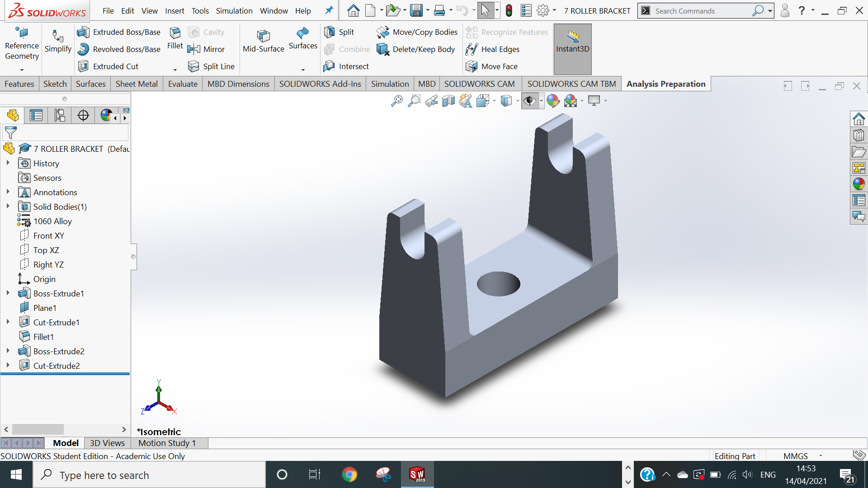Image resolution: width=868 pixels, height=488 pixels.
Task: Open the Task View button
Action: point(315,475)
